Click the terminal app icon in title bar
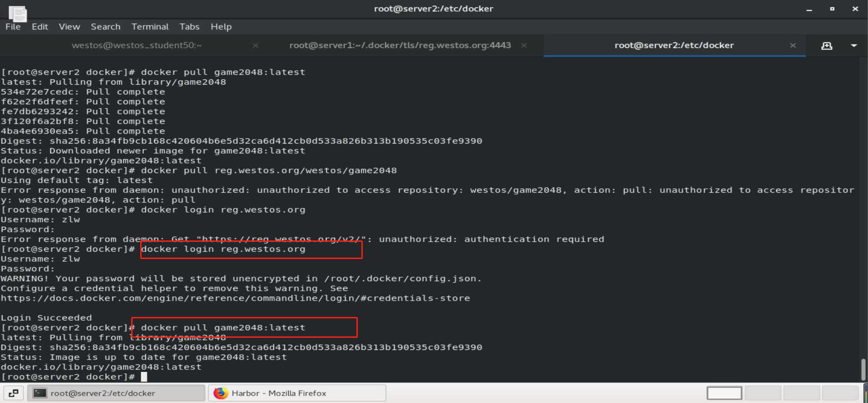Image resolution: width=868 pixels, height=403 pixels. tap(18, 14)
